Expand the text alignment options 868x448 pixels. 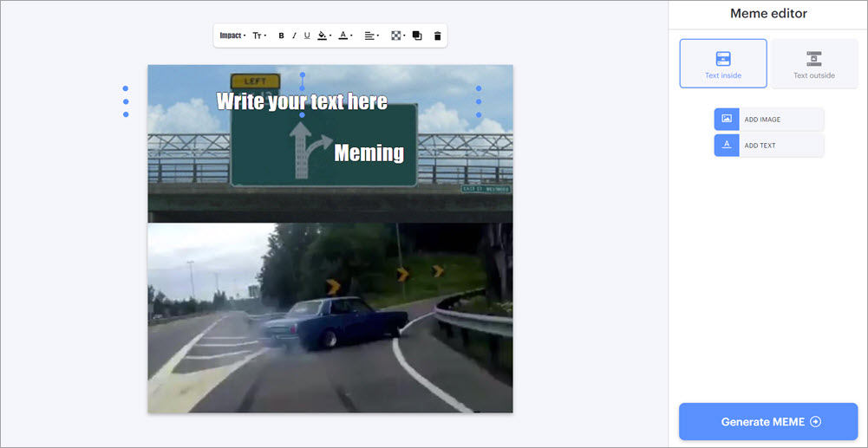click(x=371, y=36)
